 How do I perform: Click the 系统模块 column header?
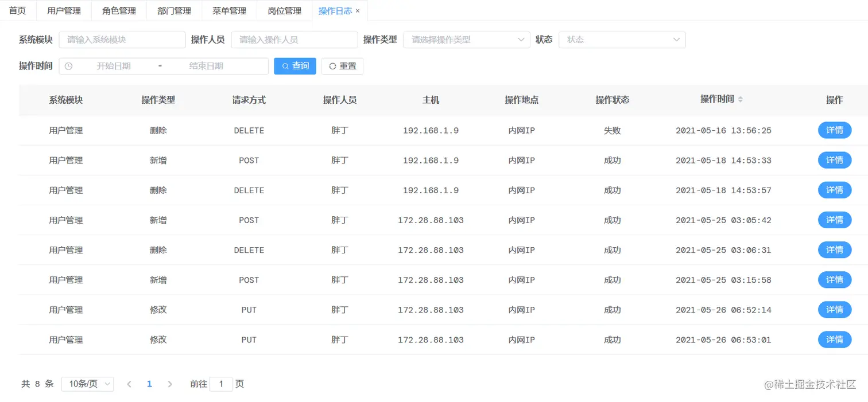point(66,100)
